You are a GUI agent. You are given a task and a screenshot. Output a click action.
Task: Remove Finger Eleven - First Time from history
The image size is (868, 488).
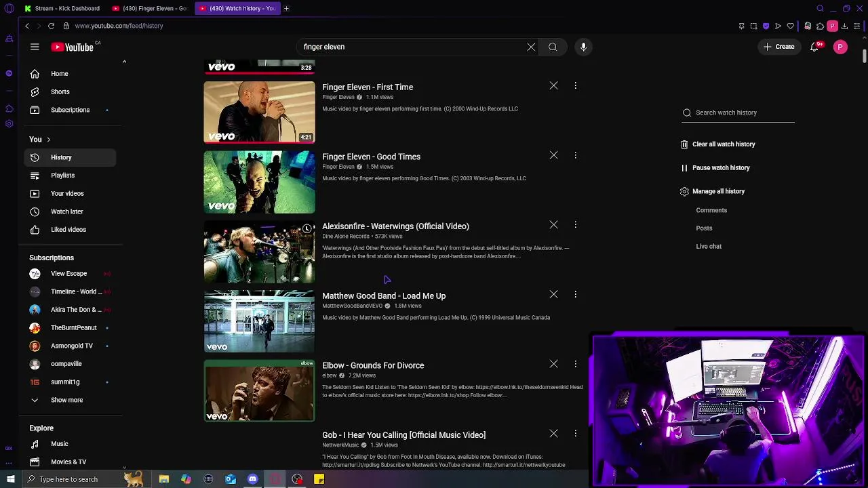point(553,86)
